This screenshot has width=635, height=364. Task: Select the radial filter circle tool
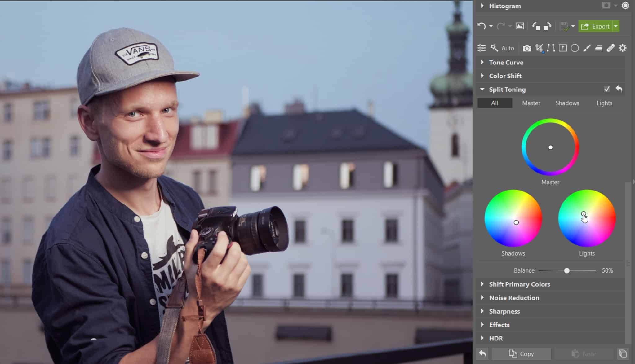pos(575,48)
